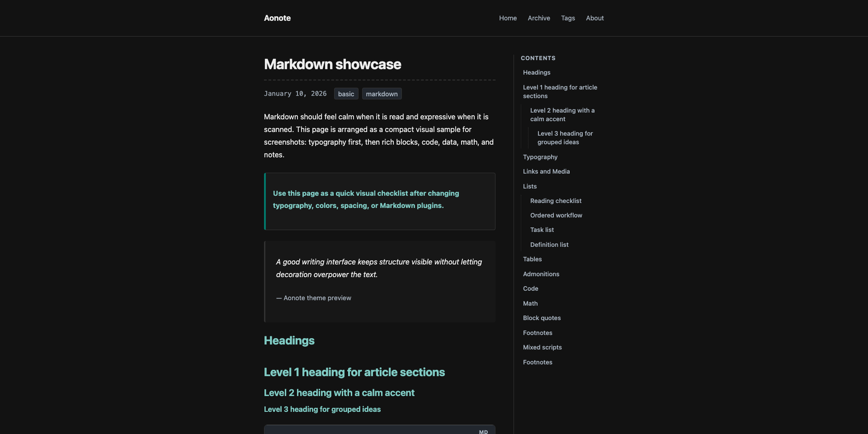Open the Archive nav item
The height and width of the screenshot is (434, 868).
click(x=539, y=18)
